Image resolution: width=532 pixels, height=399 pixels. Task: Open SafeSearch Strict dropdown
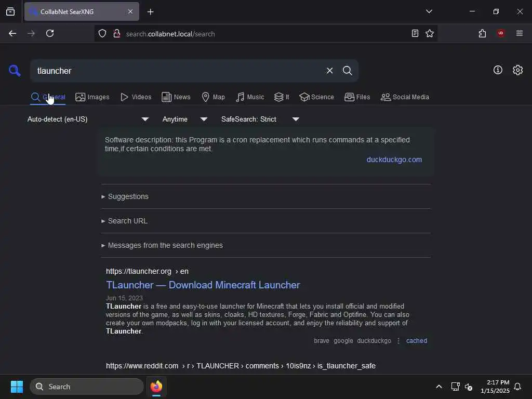pyautogui.click(x=260, y=119)
